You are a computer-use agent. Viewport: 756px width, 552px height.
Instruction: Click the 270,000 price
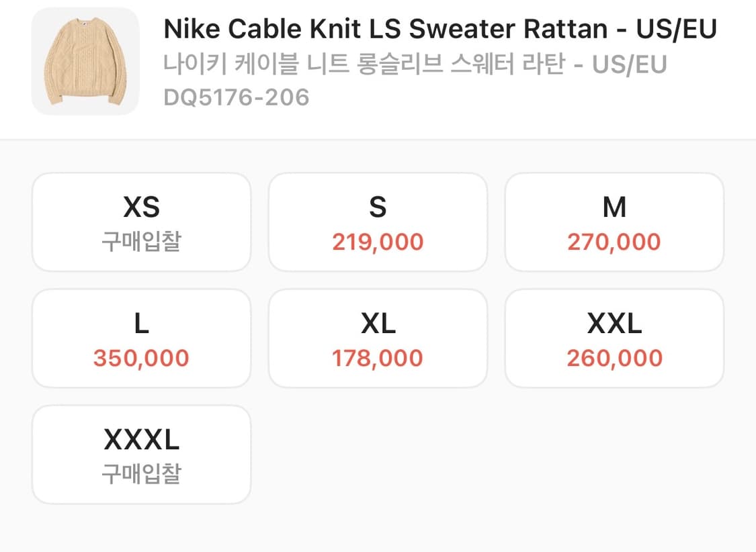(x=614, y=242)
